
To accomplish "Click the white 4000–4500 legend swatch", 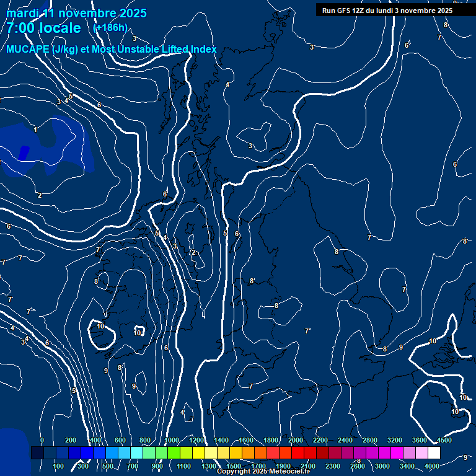I will [434, 452].
